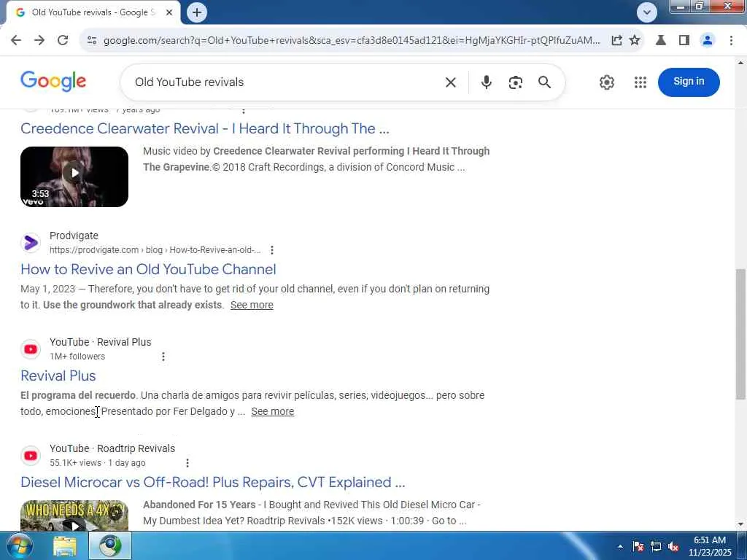Open a new browser tab
This screenshot has height=560, width=747.
[x=197, y=12]
